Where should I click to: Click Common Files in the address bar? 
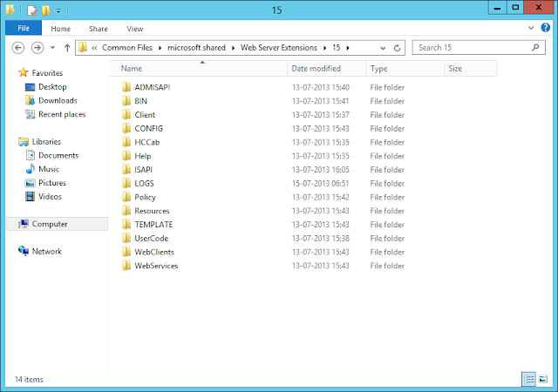coord(127,48)
